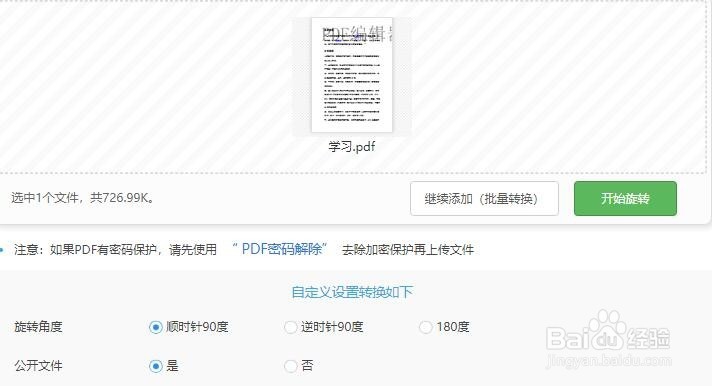Click the 旋转角度 label
The height and width of the screenshot is (386, 712).
point(38,327)
